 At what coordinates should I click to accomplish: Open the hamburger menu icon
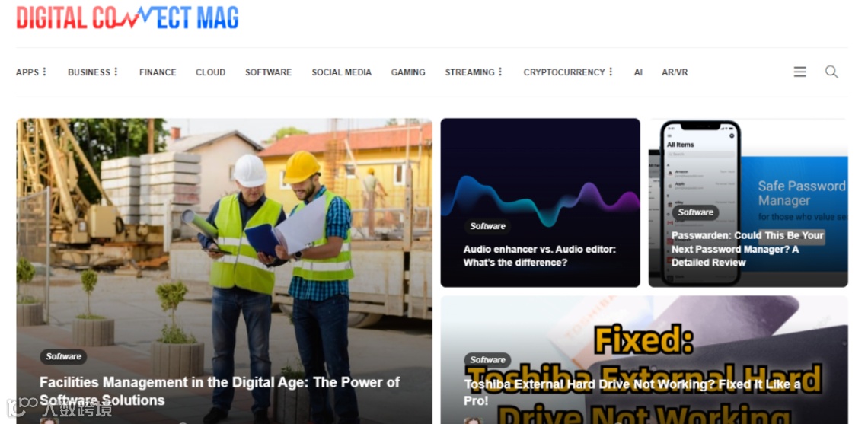coord(799,72)
